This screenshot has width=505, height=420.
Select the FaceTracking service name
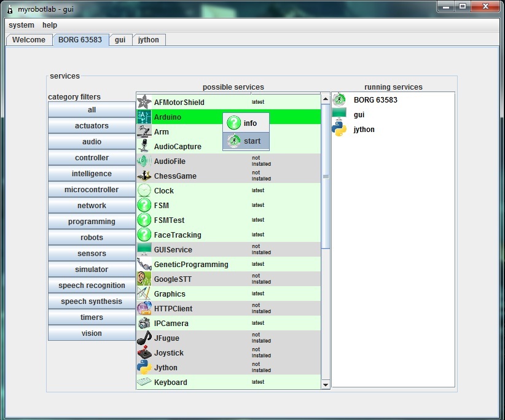(178, 235)
